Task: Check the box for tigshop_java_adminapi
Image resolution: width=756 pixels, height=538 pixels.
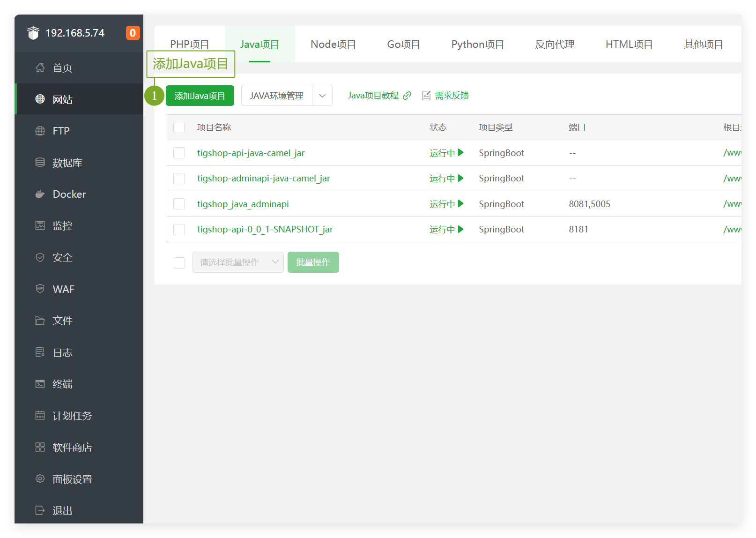Action: pos(179,204)
